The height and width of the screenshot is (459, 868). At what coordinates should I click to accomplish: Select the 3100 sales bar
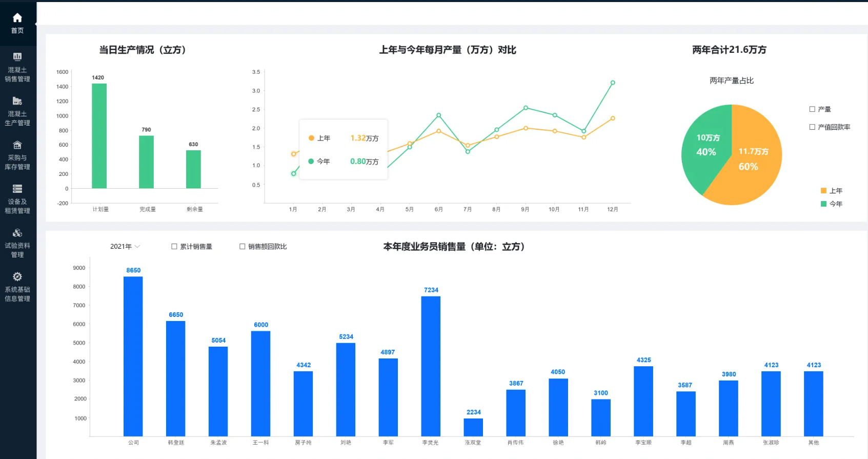(x=601, y=417)
